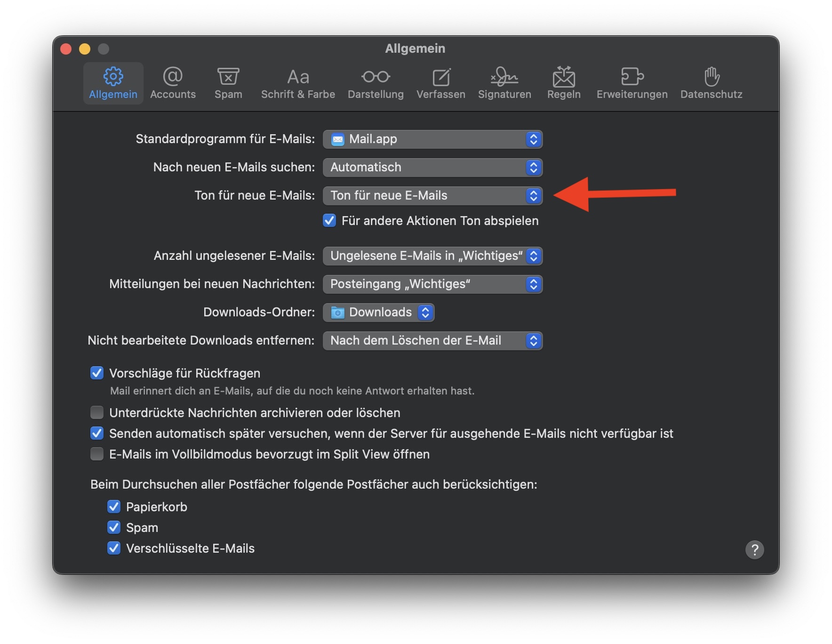832x644 pixels.
Task: Uncheck Vorschläge für Rückfragen
Action: point(97,373)
